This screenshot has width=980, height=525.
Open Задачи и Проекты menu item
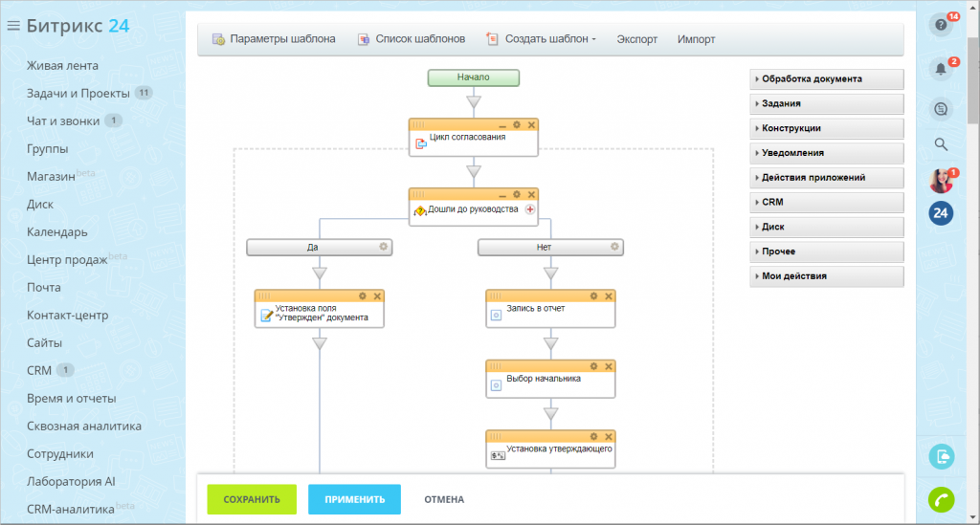pyautogui.click(x=78, y=94)
